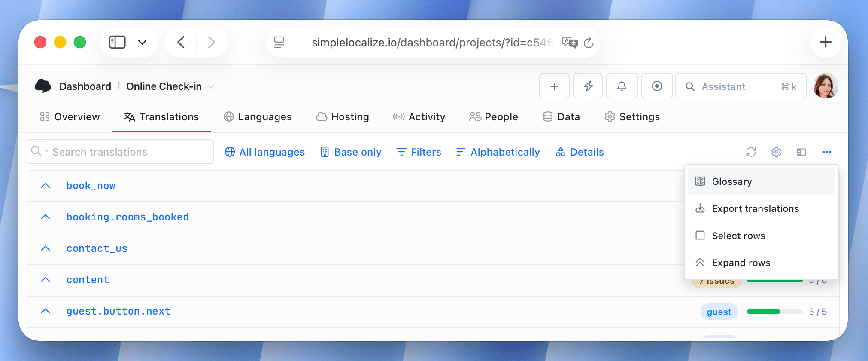Click the plus add button in header

[554, 86]
